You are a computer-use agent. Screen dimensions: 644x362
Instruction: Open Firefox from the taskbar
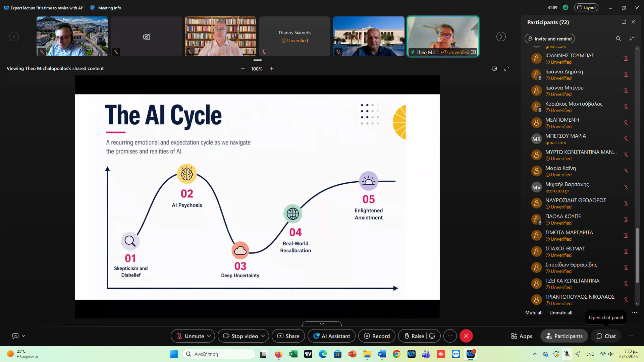coord(278,354)
